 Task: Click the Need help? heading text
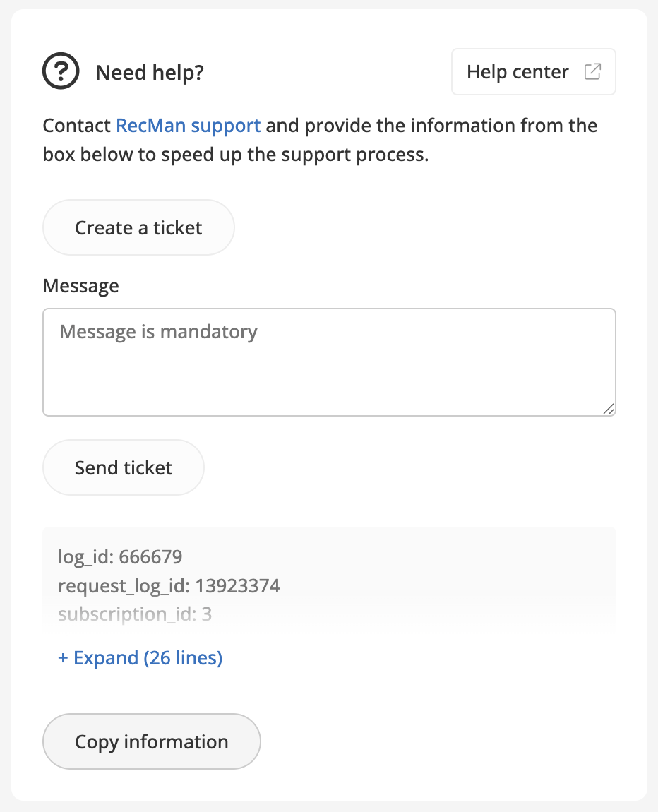(x=150, y=72)
